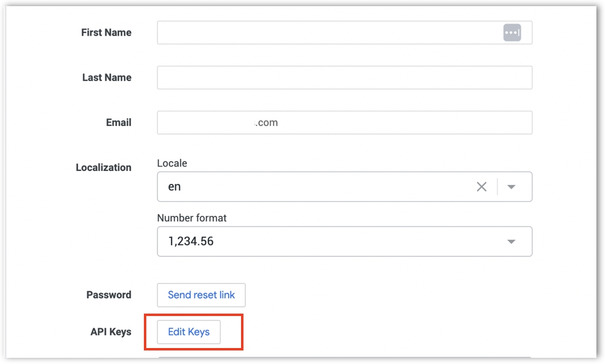
Task: Expand the Locale dropdown arrow
Action: (x=511, y=187)
